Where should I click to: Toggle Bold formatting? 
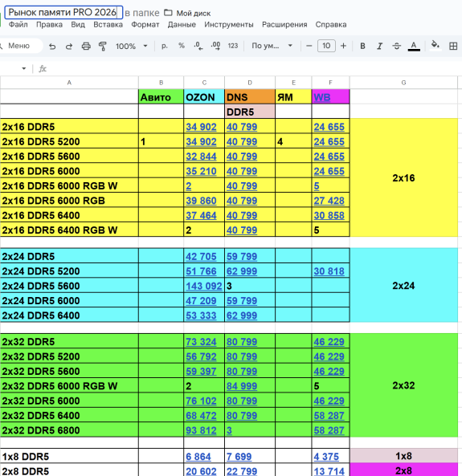click(x=362, y=46)
